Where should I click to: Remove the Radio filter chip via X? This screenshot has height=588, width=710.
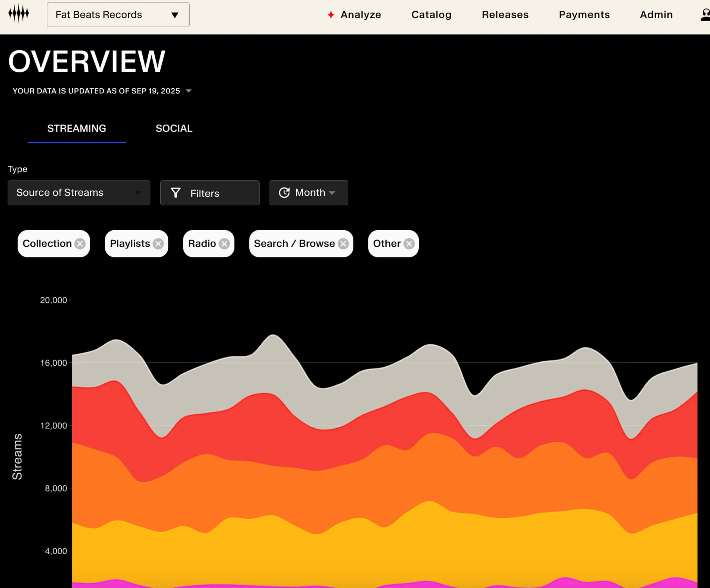pyautogui.click(x=224, y=244)
